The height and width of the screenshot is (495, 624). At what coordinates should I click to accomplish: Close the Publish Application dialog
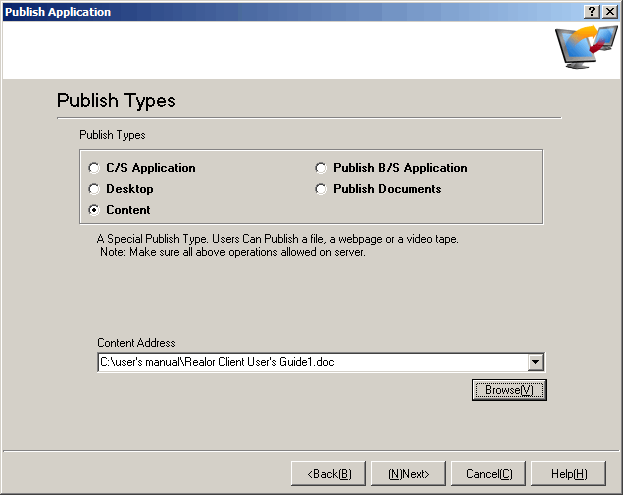(610, 11)
